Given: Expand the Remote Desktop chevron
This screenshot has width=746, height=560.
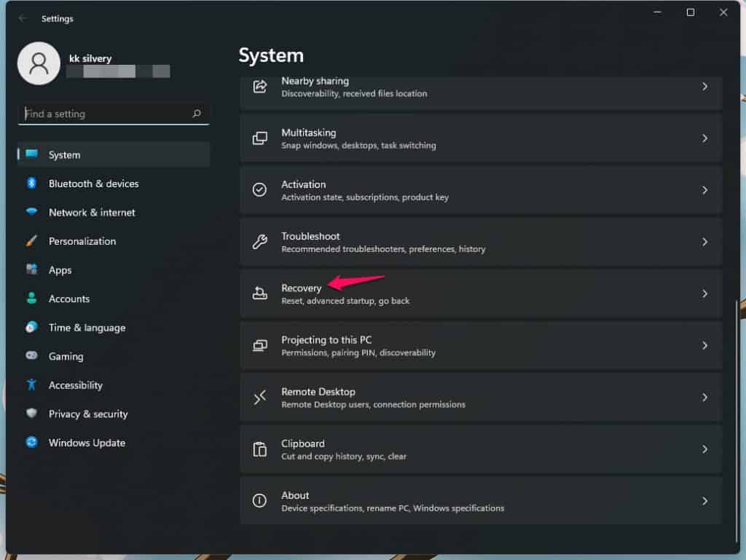Looking at the screenshot, I should (704, 398).
